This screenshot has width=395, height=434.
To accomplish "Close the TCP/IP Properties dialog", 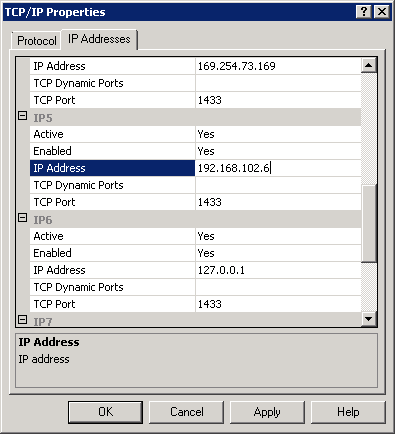I will click(382, 12).
